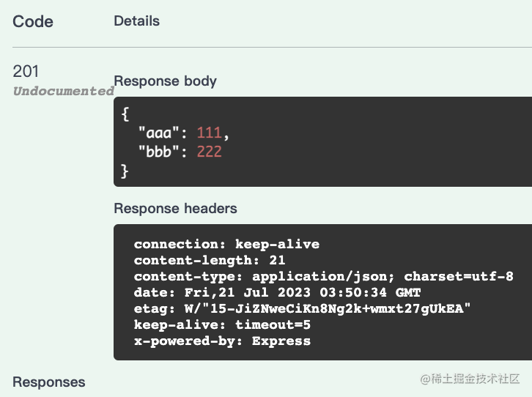Click the etag header value
532x397 pixels.
[x=328, y=308]
